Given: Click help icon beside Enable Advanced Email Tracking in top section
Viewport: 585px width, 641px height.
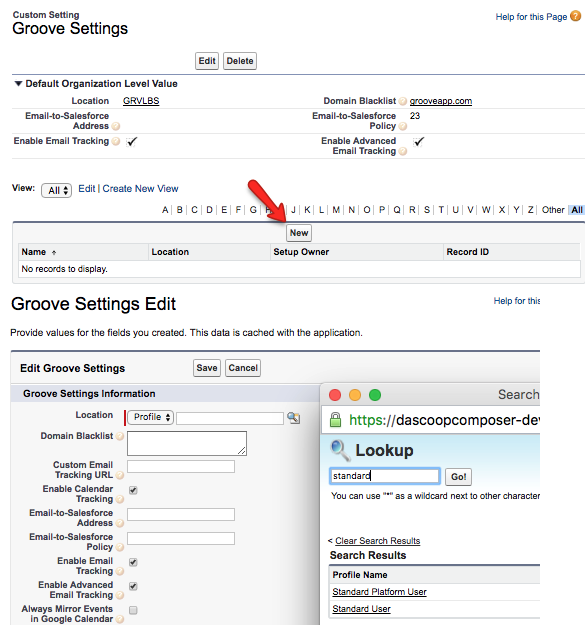Looking at the screenshot, I should 403,151.
